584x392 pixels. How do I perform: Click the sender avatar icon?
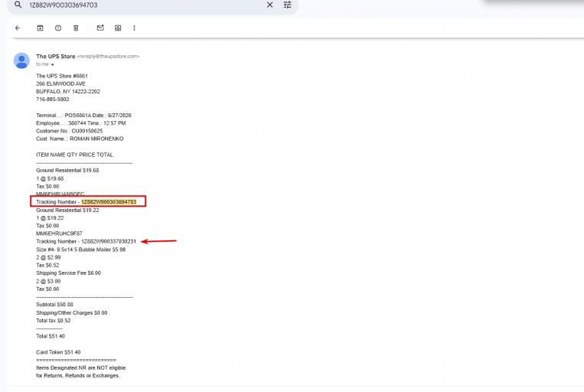pyautogui.click(x=21, y=60)
